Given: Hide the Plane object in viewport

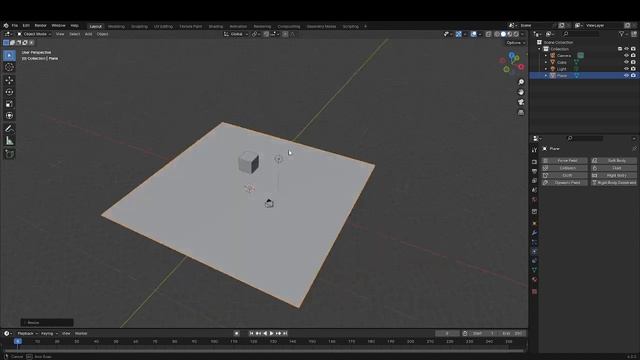Looking at the screenshot, I should (x=626, y=76).
